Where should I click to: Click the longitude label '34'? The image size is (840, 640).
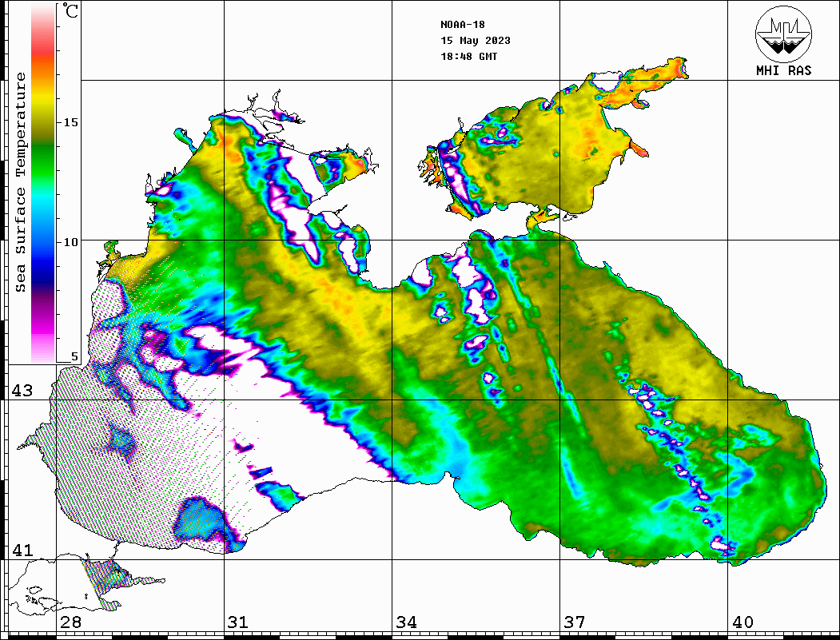pos(407,622)
